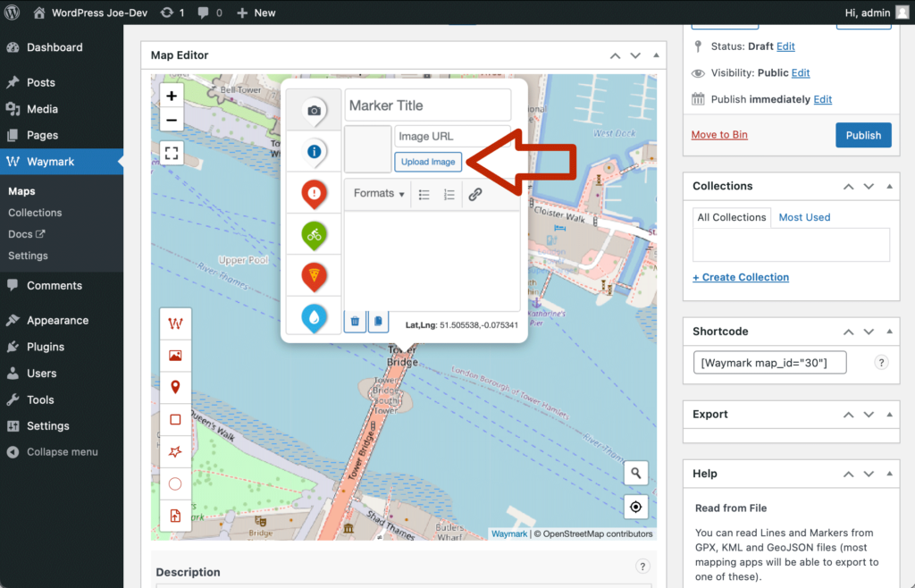
Task: Toggle the Map Editor panel collapse arrow
Action: (657, 55)
